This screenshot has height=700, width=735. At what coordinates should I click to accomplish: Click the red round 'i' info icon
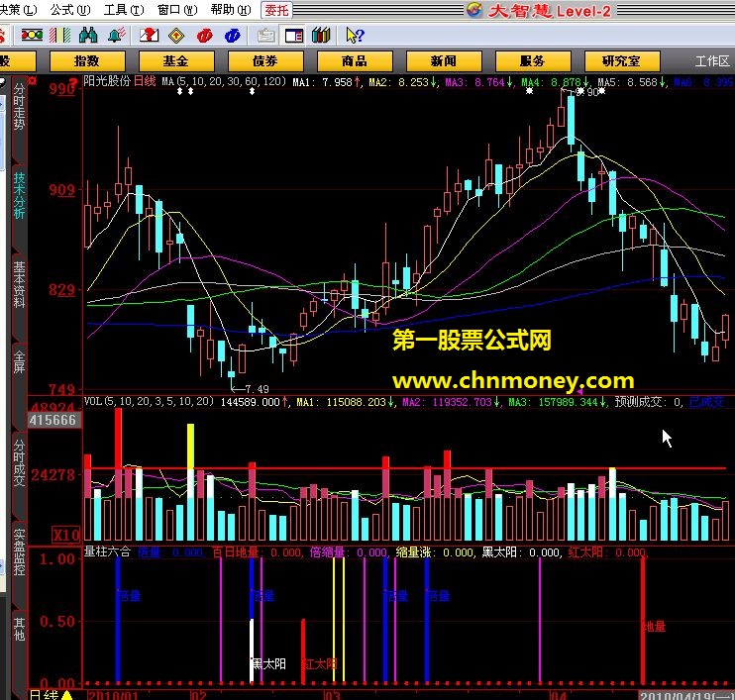[x=204, y=36]
